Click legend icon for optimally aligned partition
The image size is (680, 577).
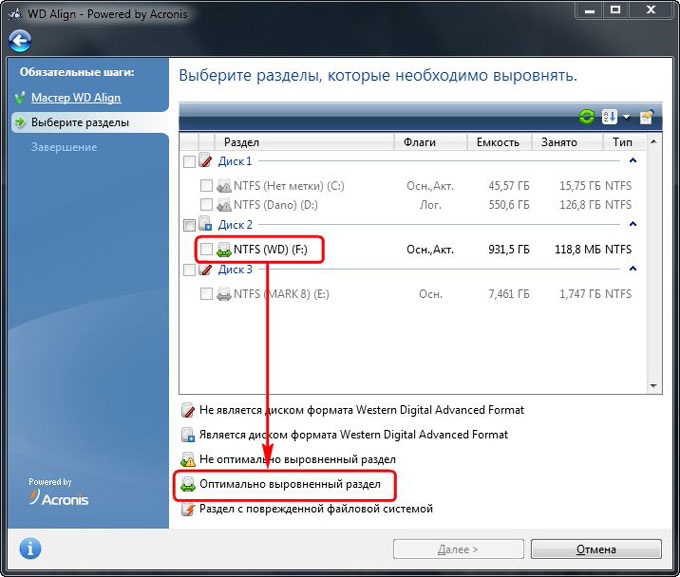188,484
